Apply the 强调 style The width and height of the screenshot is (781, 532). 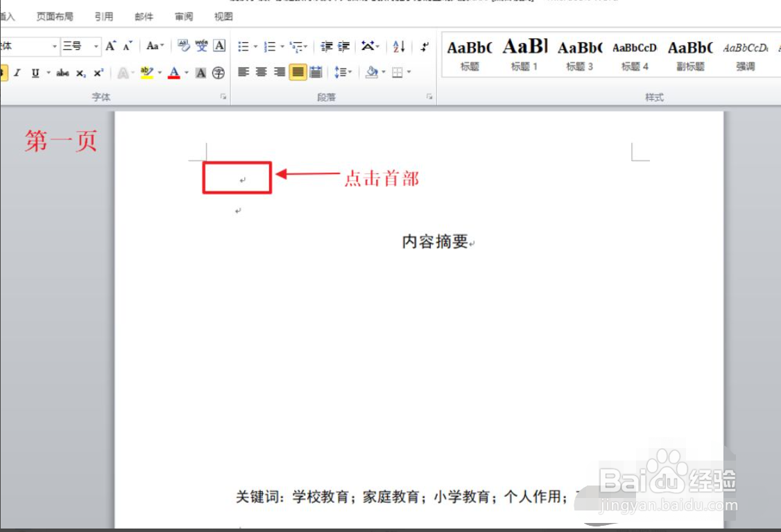(746, 55)
